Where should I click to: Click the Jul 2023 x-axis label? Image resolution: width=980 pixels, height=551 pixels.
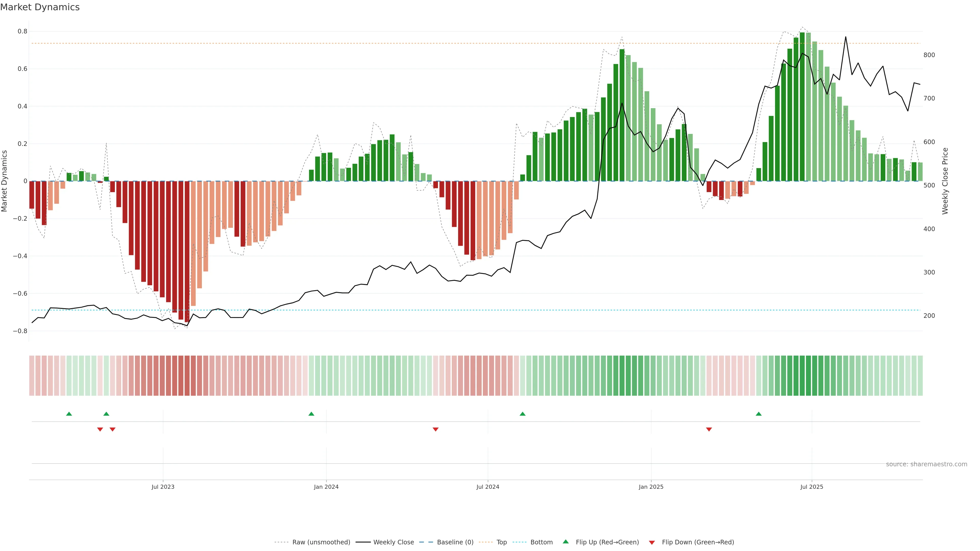click(163, 487)
